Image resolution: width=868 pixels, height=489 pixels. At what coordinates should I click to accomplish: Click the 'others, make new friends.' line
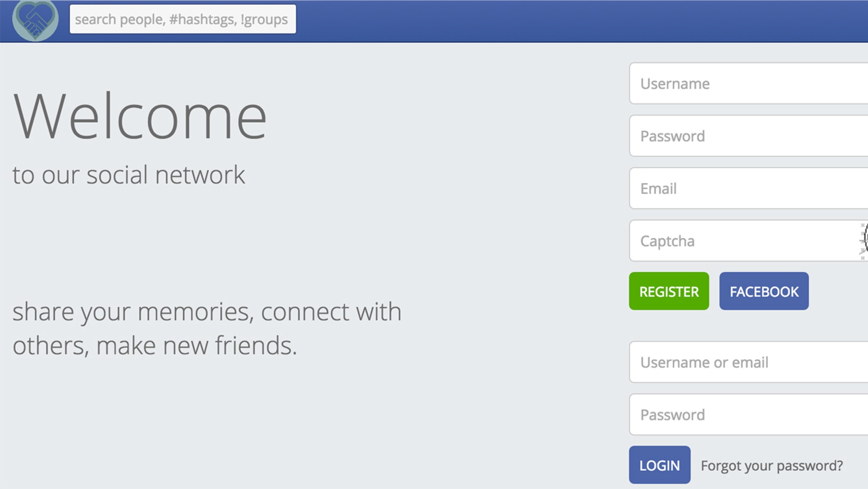pyautogui.click(x=155, y=346)
